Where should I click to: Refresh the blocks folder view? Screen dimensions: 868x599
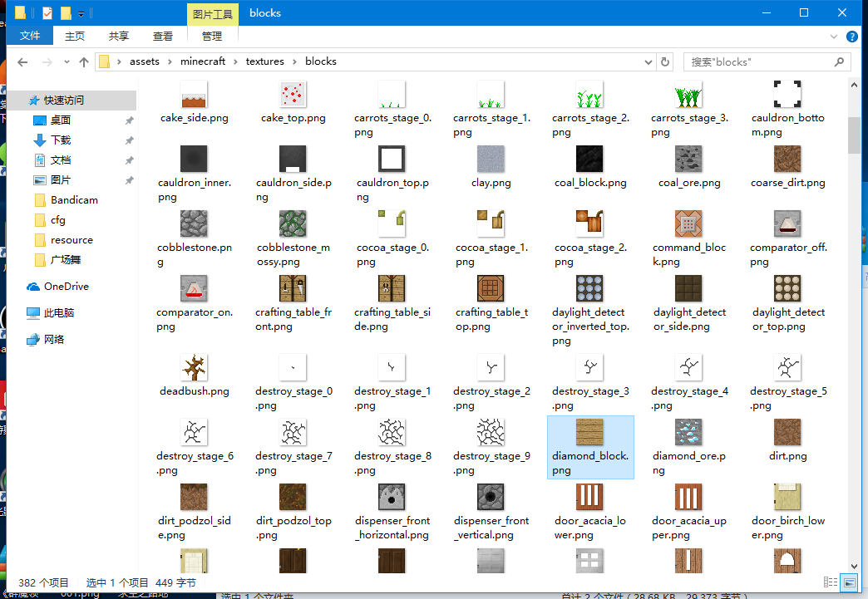point(665,62)
